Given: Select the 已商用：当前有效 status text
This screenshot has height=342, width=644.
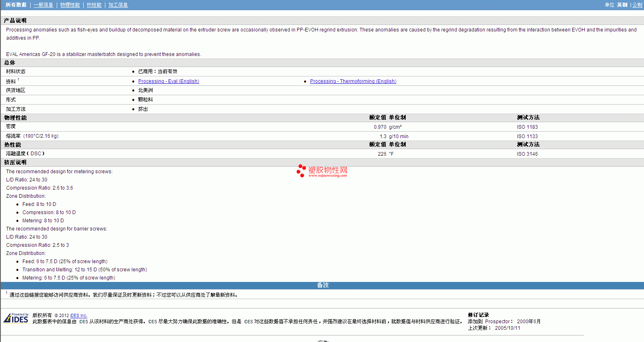Looking at the screenshot, I should [x=158, y=72].
